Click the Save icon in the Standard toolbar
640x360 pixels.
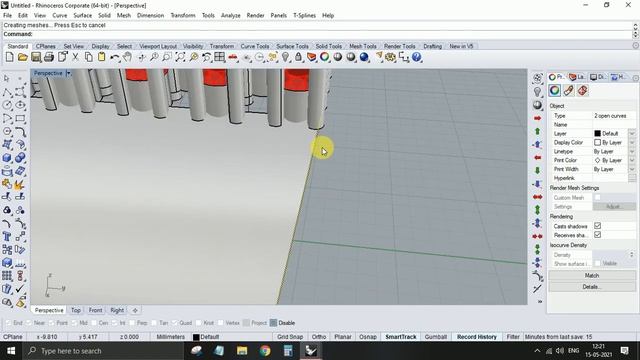(36, 57)
